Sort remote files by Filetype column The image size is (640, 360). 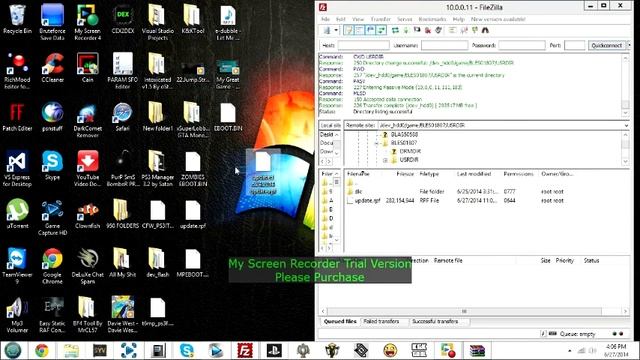point(429,174)
